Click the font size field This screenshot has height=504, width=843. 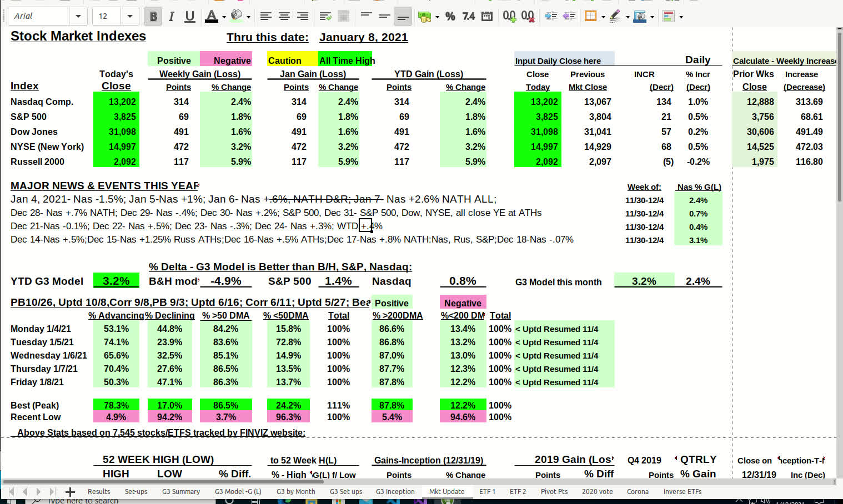click(x=107, y=16)
